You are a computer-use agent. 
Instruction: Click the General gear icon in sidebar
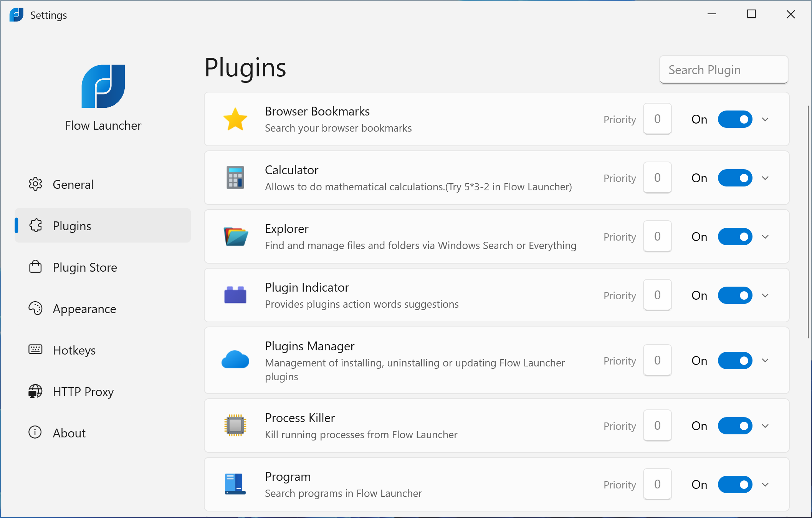point(35,184)
